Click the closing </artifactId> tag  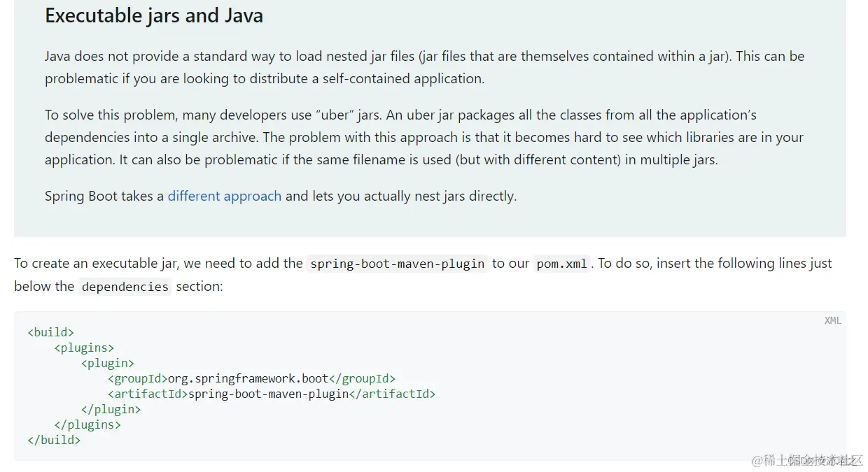point(392,394)
